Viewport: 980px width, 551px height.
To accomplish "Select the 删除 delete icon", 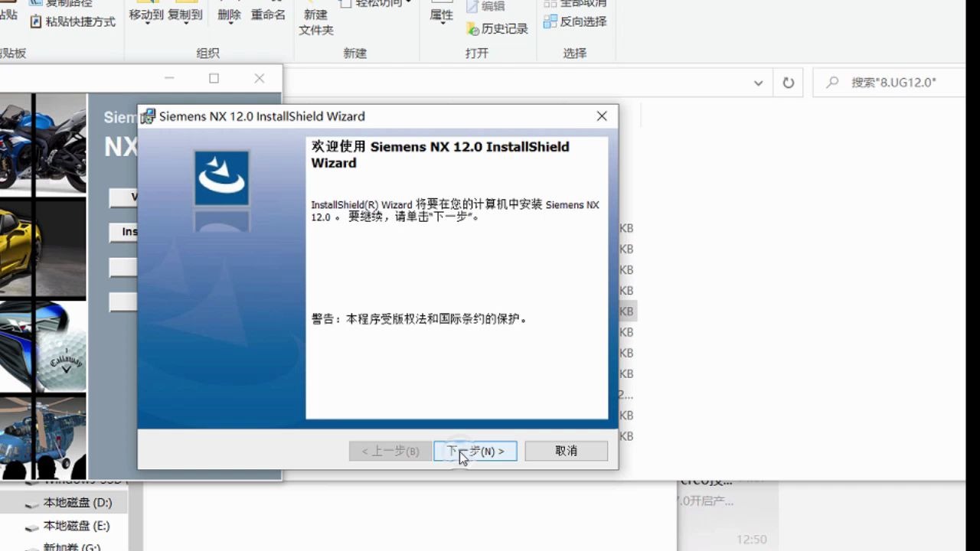I will (229, 15).
